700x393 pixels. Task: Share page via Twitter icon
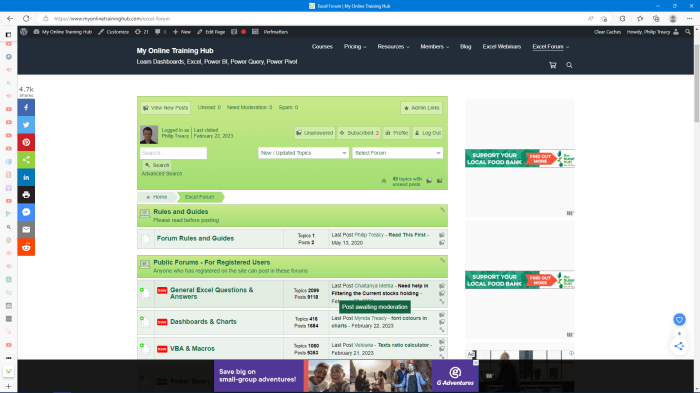pyautogui.click(x=26, y=125)
